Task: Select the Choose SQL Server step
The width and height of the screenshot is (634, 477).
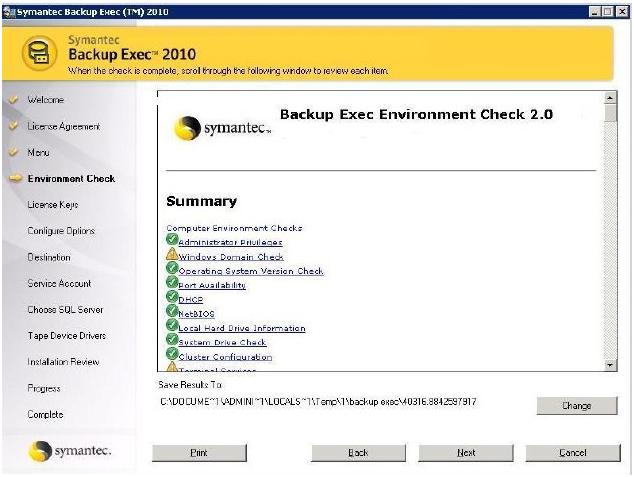Action: pos(65,310)
